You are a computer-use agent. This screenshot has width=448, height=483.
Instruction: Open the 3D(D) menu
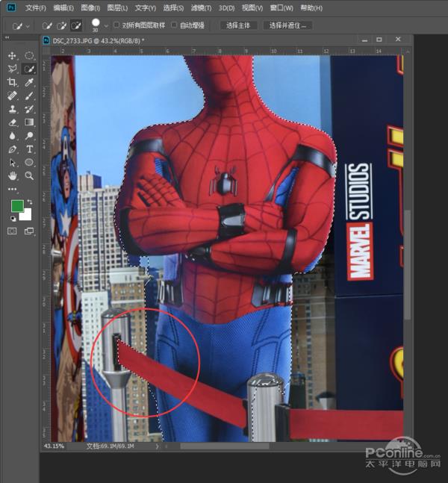[x=226, y=7]
